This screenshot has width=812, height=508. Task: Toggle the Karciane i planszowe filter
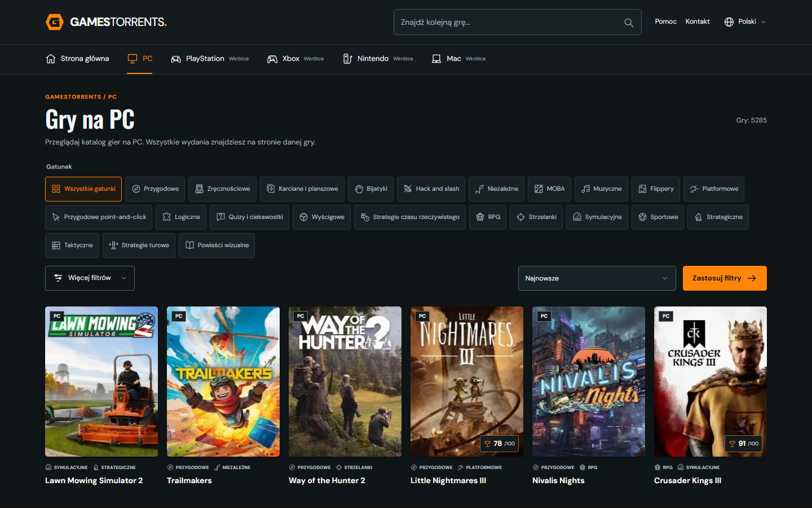[302, 189]
